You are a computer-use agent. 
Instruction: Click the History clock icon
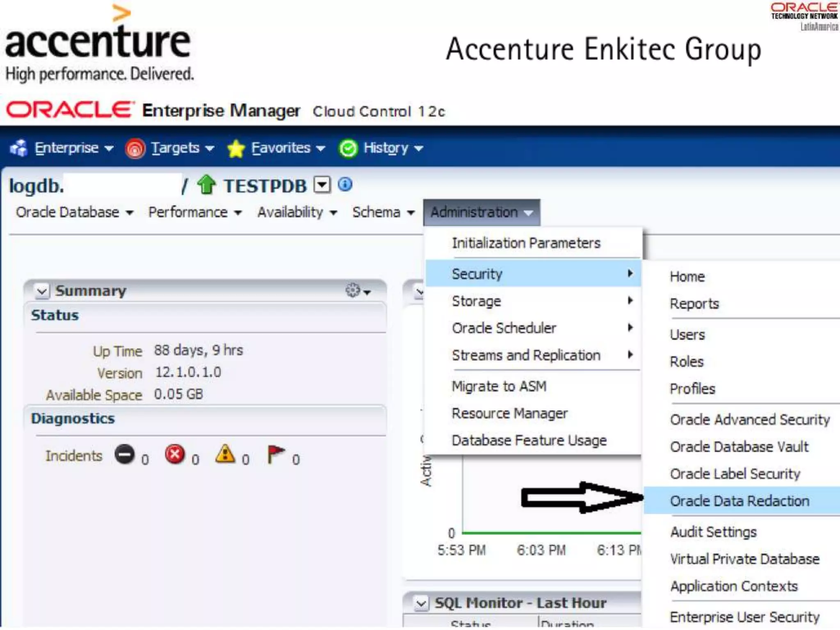point(348,148)
